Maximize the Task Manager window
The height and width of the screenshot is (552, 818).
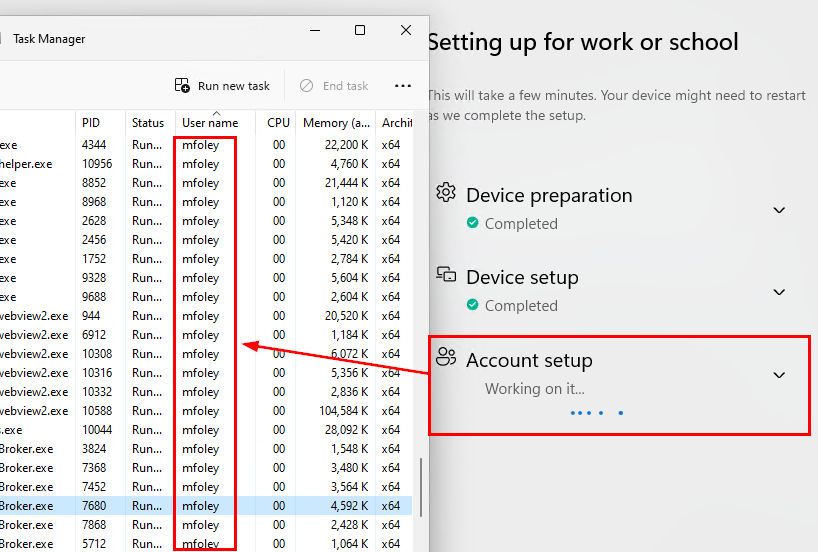pos(360,31)
